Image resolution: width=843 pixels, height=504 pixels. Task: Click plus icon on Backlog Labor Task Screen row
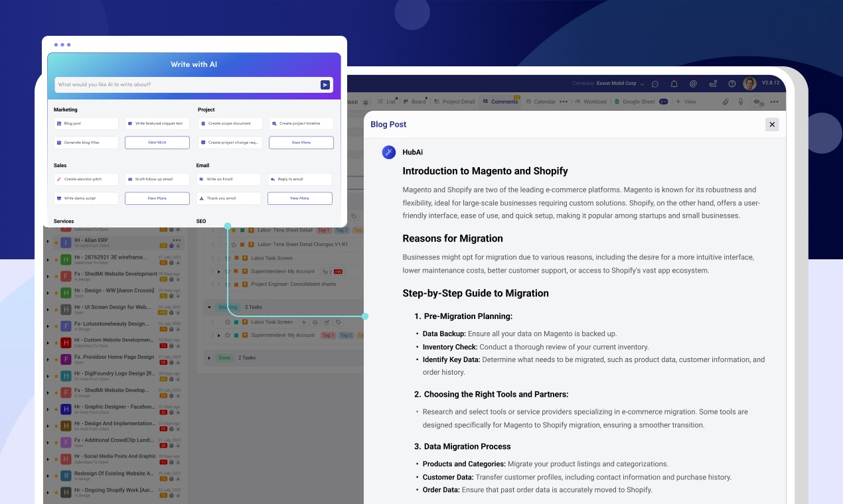(304, 322)
